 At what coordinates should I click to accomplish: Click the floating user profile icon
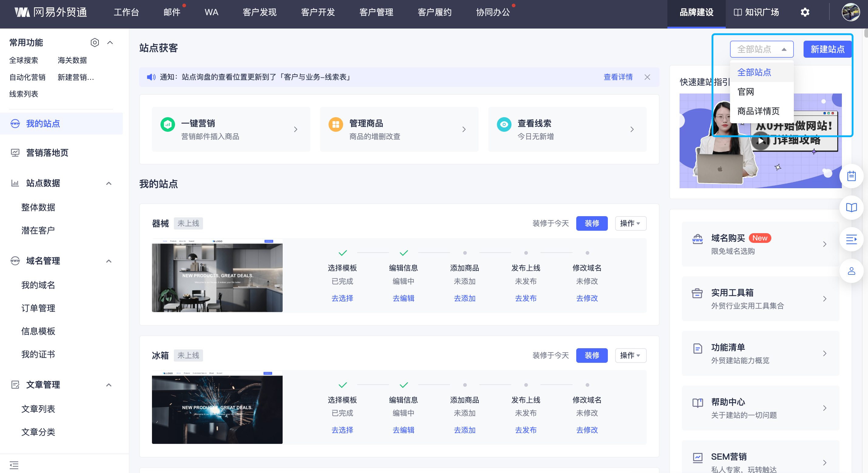coord(851,271)
